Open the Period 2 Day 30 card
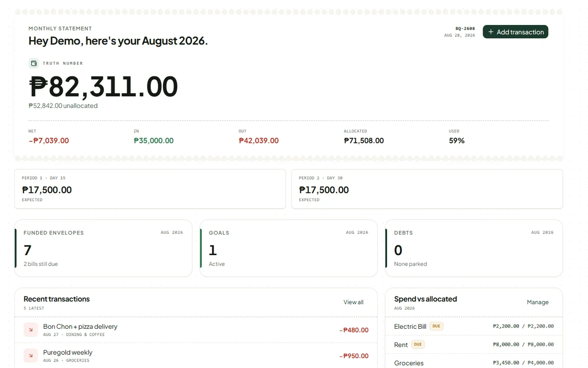This screenshot has width=588, height=368. [x=427, y=189]
